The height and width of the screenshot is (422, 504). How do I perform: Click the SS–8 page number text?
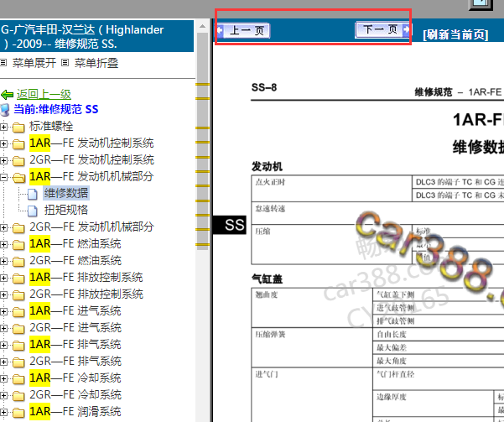coord(264,87)
